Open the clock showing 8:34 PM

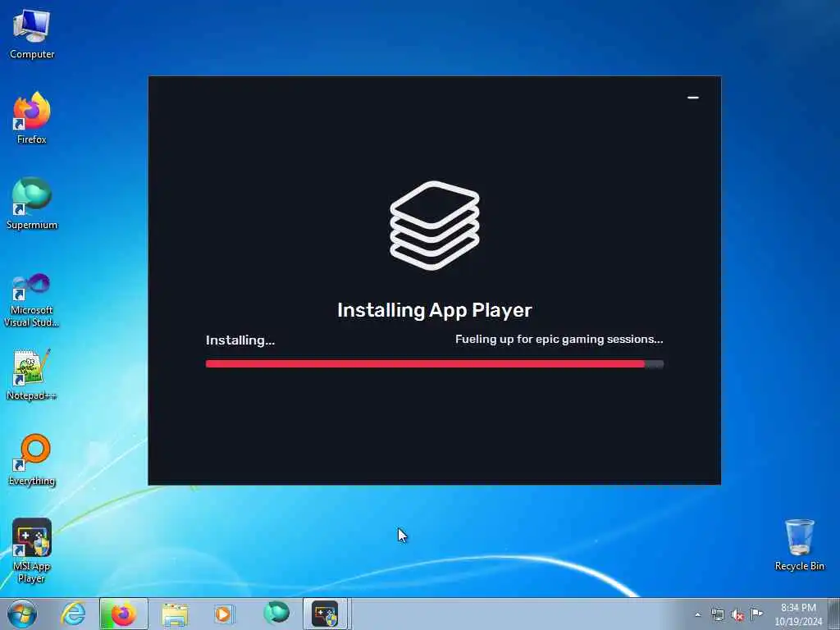click(x=798, y=614)
